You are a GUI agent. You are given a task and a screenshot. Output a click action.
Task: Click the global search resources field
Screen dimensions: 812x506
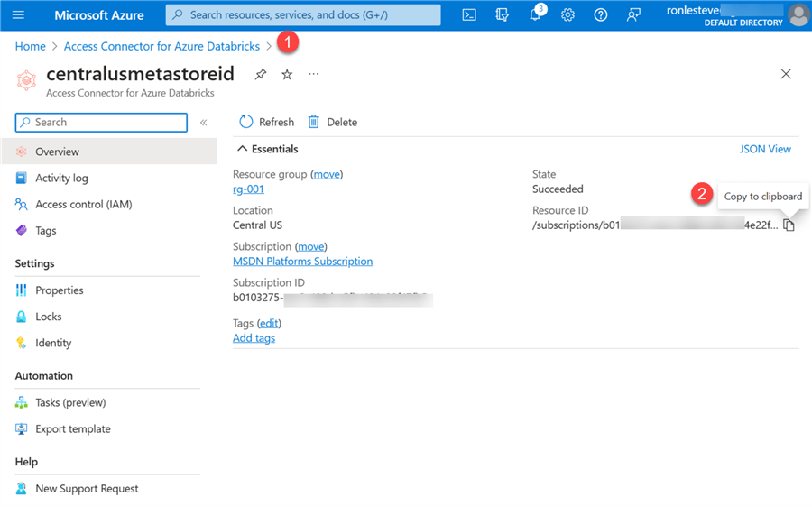(303, 14)
